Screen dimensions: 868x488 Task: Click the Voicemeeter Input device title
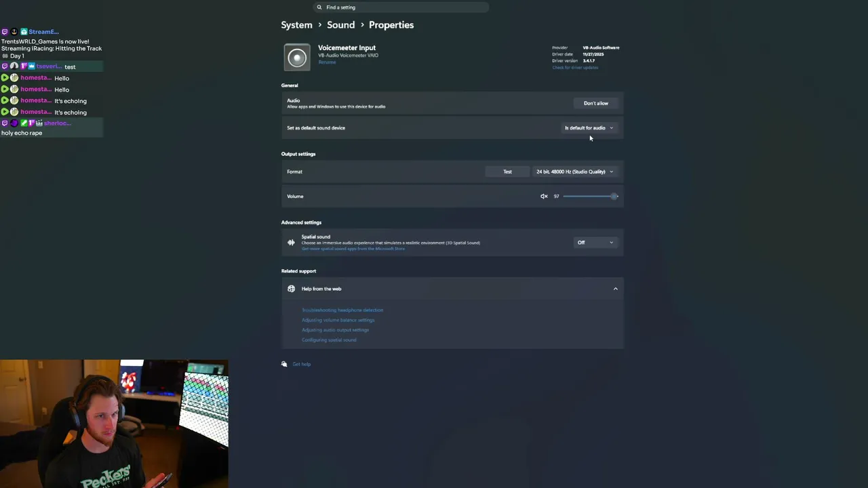point(347,47)
